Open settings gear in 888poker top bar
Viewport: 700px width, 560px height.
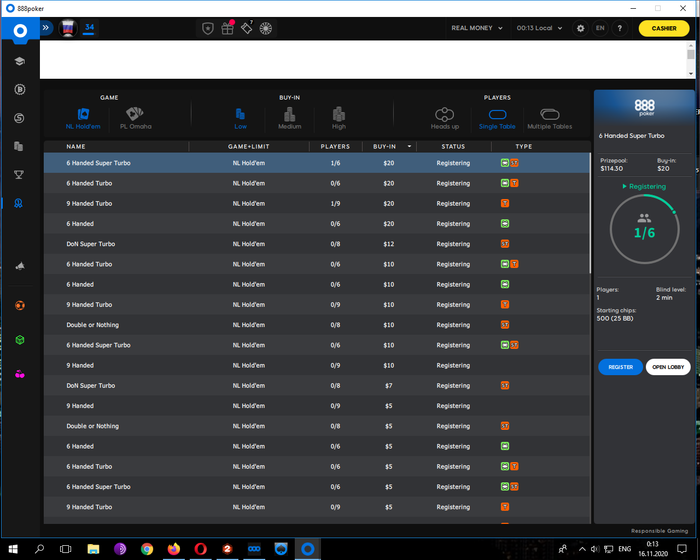pos(580,28)
